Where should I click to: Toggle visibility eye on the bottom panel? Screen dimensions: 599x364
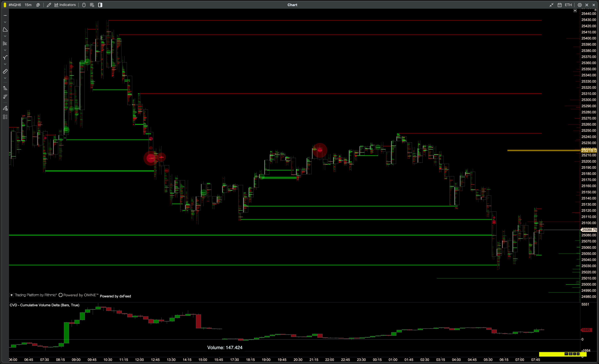(571, 354)
